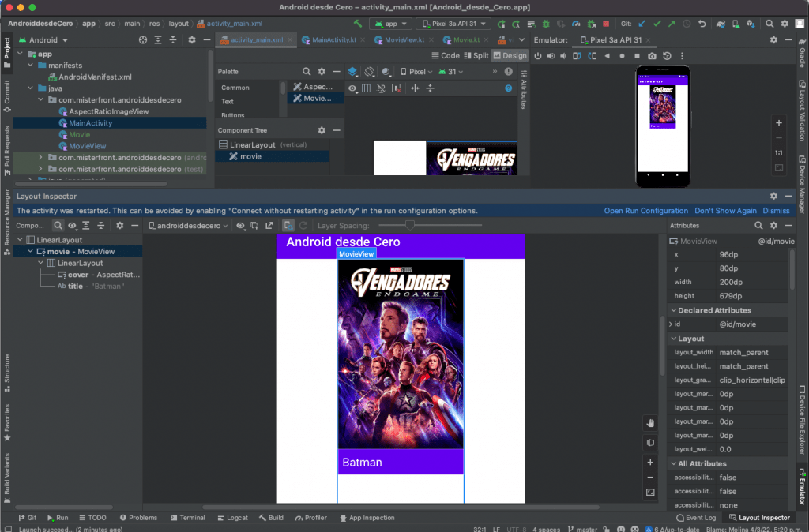The image size is (809, 532).
Task: Collapse the All Attributes section
Action: (x=673, y=463)
